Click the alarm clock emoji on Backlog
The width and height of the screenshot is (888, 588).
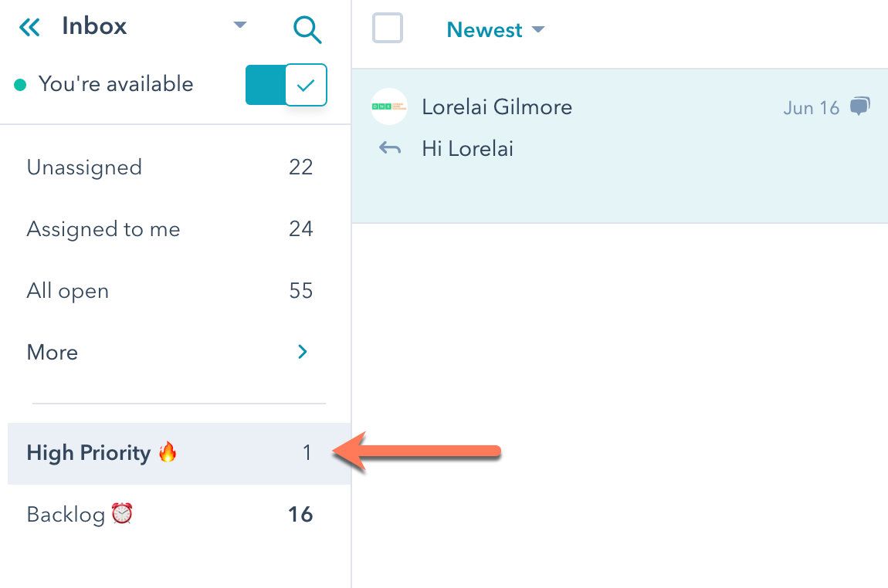(x=122, y=514)
